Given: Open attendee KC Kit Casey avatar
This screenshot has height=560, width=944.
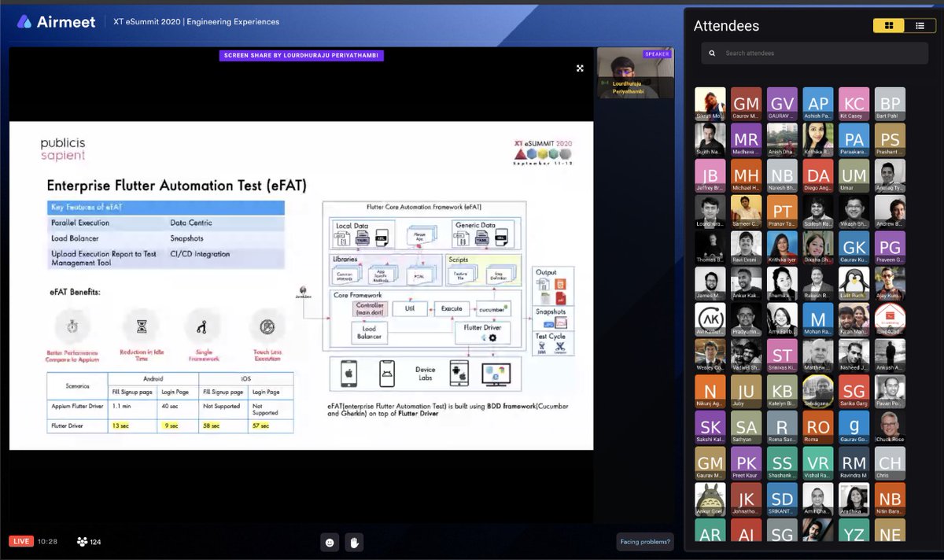Looking at the screenshot, I should (854, 103).
